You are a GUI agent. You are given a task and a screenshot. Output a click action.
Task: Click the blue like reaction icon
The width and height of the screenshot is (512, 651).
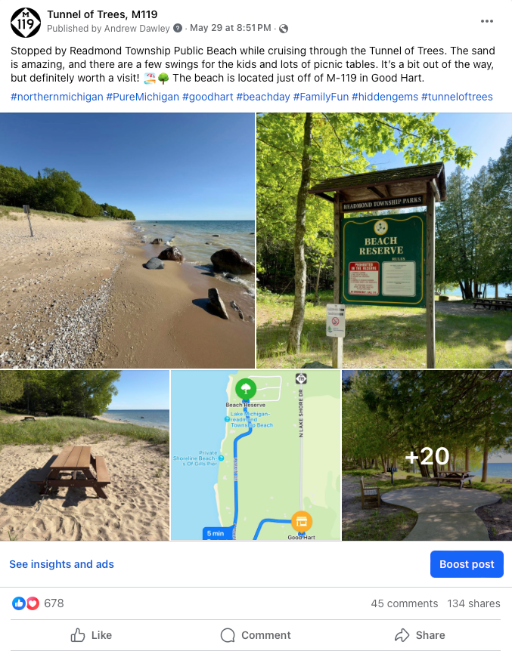pos(19,603)
